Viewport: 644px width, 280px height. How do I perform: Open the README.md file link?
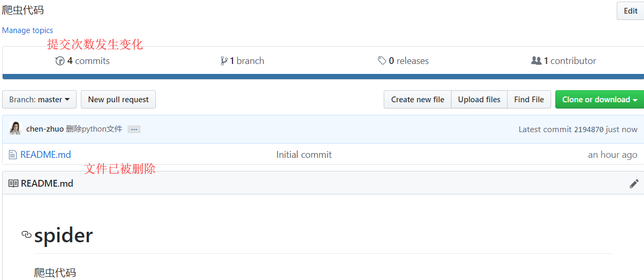[x=46, y=155]
